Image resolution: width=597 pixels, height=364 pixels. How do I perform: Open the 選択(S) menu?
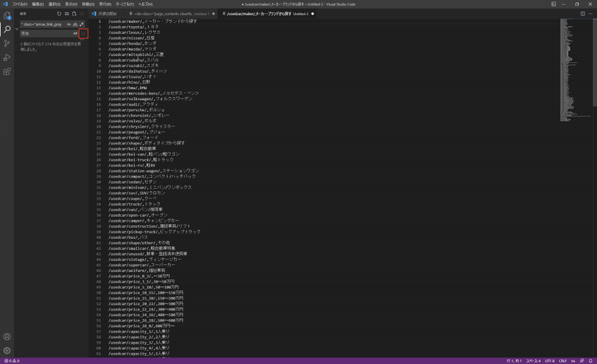(x=54, y=4)
